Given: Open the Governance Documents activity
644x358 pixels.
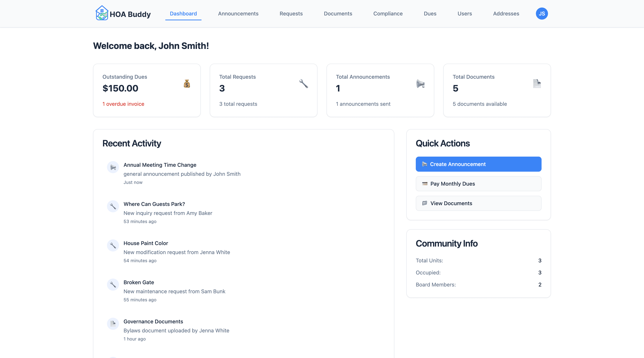Looking at the screenshot, I should click(x=153, y=321).
